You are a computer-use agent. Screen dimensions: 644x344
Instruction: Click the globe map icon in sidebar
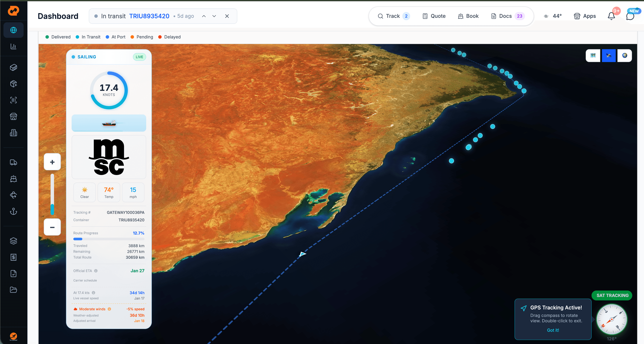[x=14, y=30]
